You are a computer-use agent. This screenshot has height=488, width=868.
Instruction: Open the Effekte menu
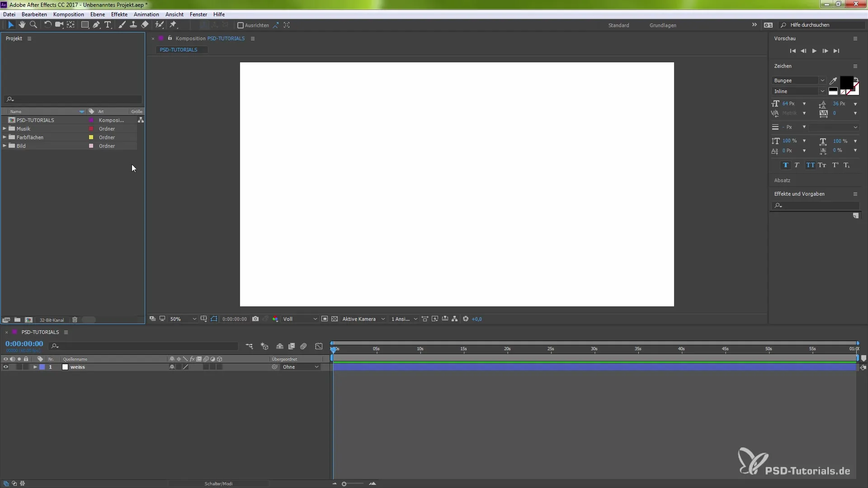119,14
